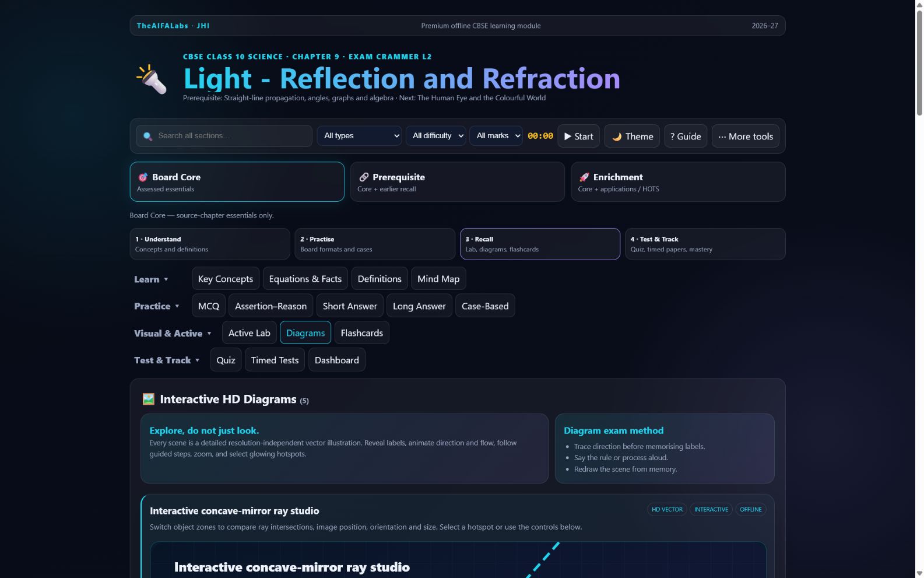
Task: Open the Active Lab section
Action: [x=250, y=333]
